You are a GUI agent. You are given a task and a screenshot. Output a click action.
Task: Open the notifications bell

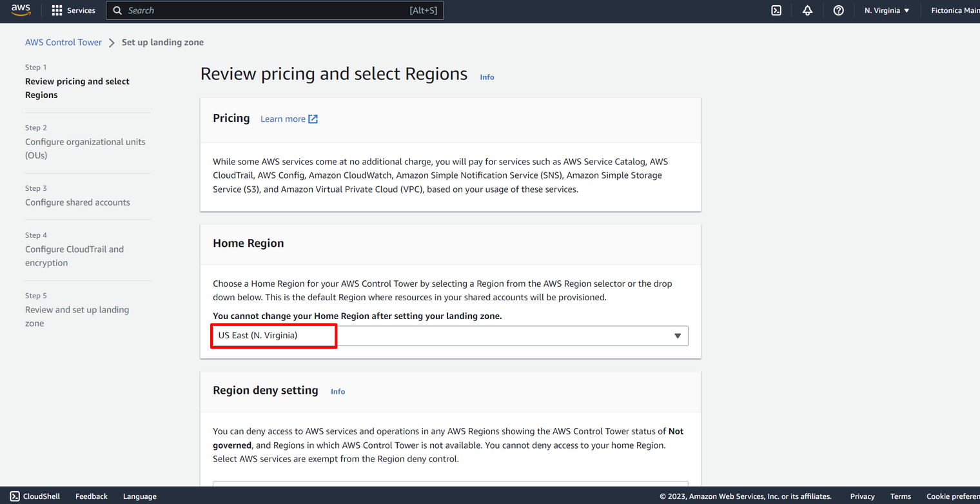click(807, 10)
